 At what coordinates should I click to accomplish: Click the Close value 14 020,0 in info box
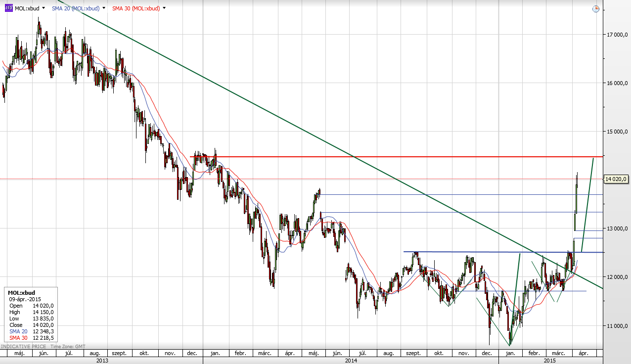pos(43,325)
